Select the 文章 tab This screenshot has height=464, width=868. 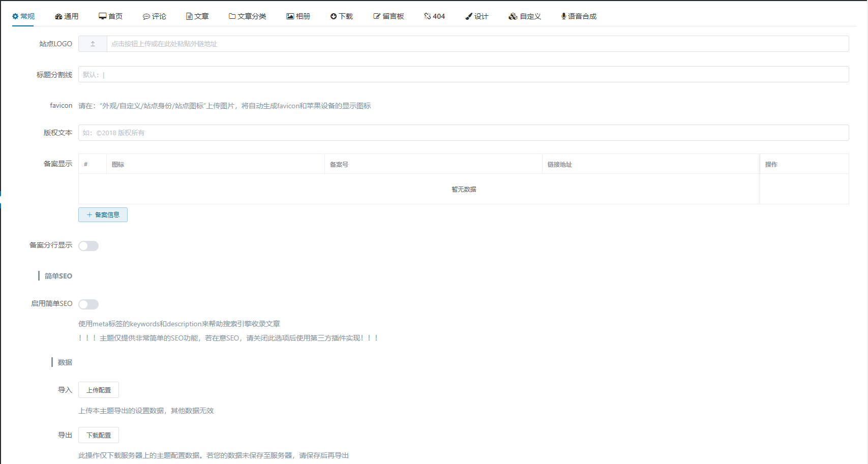pyautogui.click(x=197, y=16)
